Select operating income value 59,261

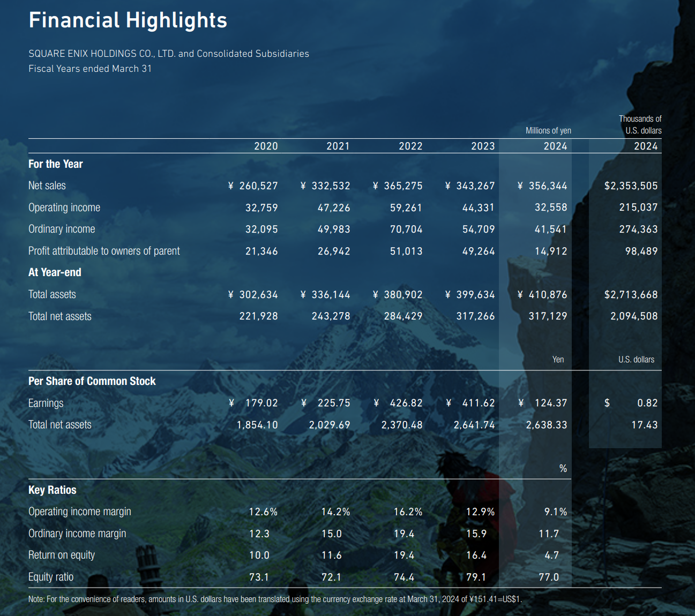click(x=406, y=207)
